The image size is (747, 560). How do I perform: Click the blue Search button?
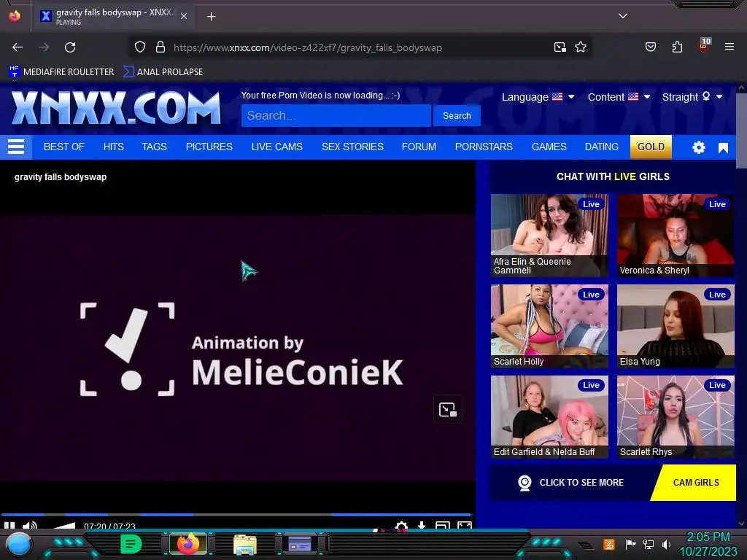click(457, 116)
